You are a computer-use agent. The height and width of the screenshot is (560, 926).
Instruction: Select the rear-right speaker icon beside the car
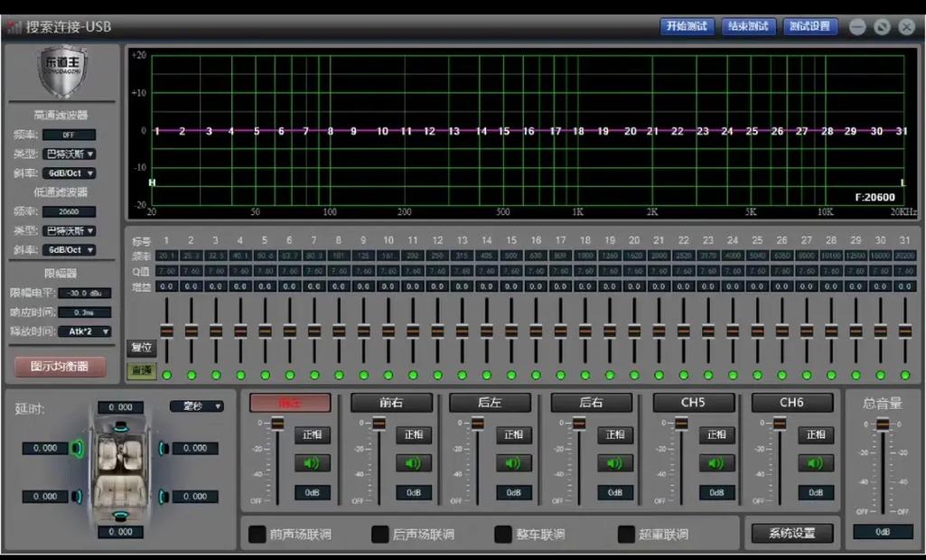pos(164,496)
